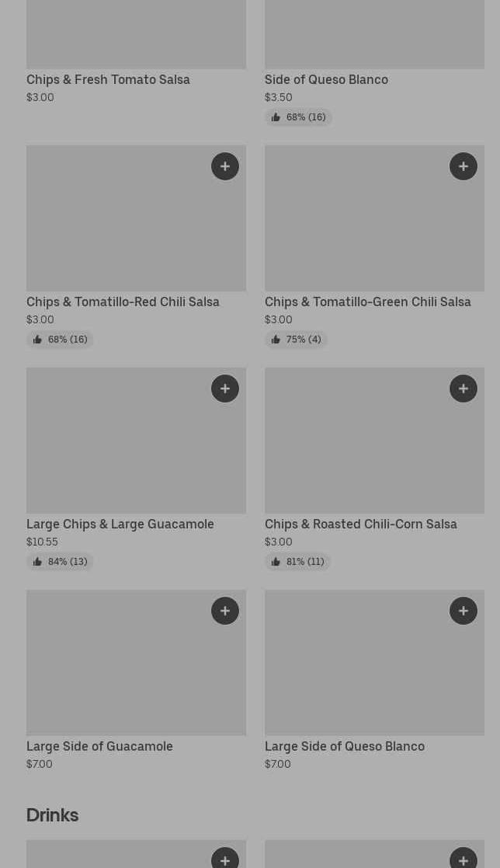Add Chips & Tomatillo-Red Chili Salsa to cart

[225, 166]
